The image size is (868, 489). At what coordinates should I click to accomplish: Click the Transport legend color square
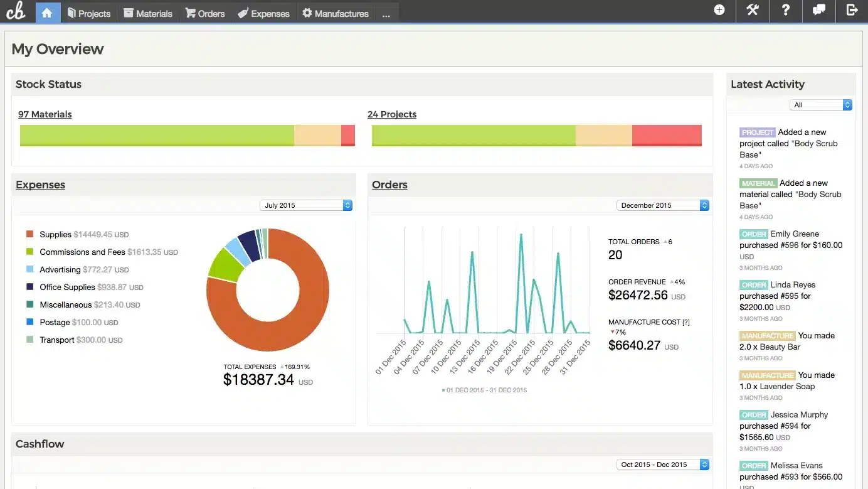(x=29, y=340)
